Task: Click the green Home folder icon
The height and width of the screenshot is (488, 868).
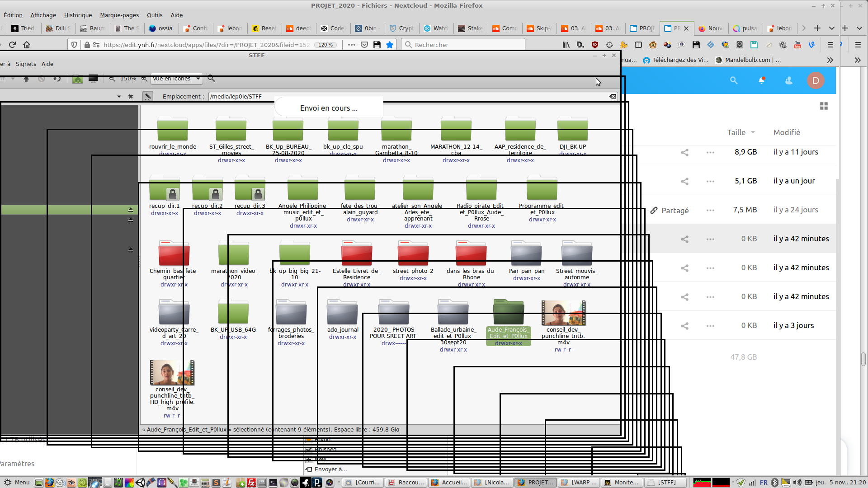Action: [x=78, y=79]
